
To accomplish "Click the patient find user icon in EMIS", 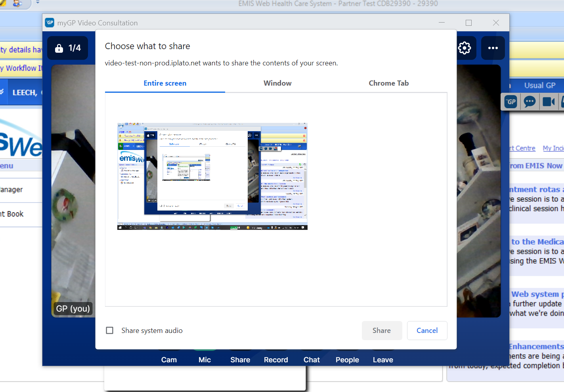I will point(17,4).
